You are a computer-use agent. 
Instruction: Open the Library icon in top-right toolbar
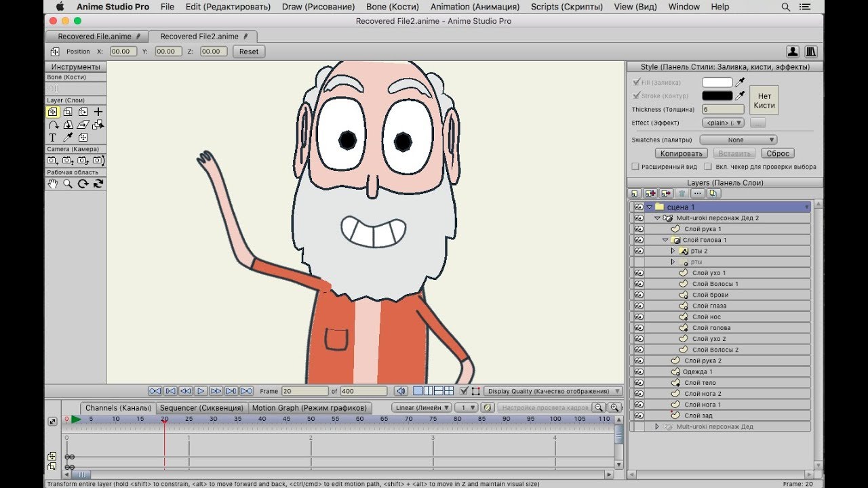click(811, 52)
